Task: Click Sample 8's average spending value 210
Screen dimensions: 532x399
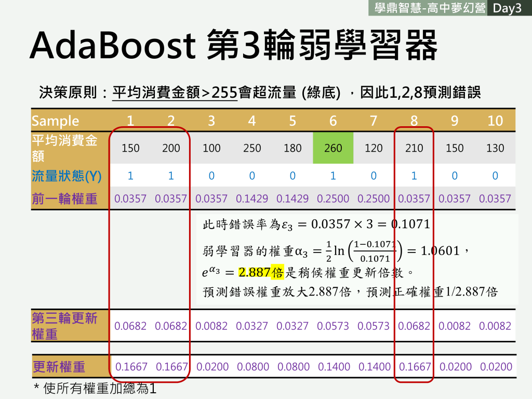Action: (x=414, y=148)
